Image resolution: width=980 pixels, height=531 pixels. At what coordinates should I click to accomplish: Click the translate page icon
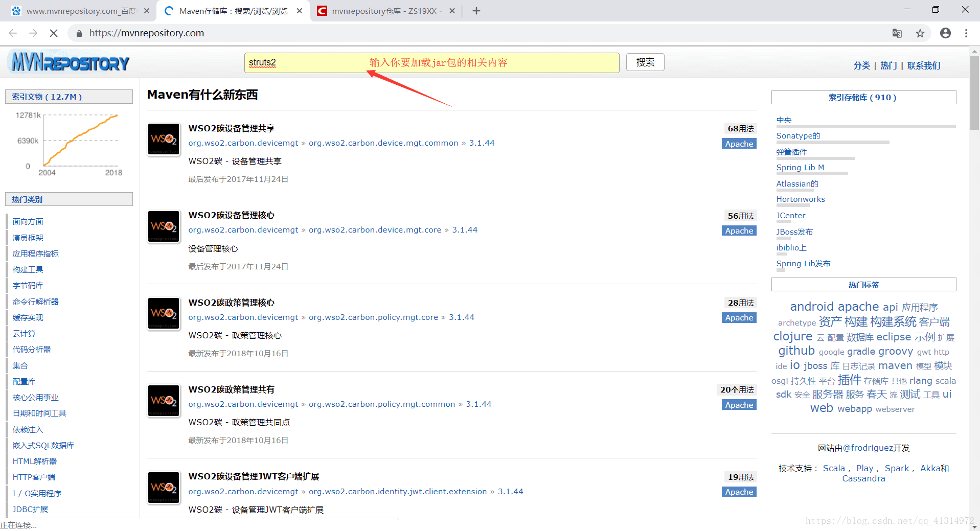(897, 33)
